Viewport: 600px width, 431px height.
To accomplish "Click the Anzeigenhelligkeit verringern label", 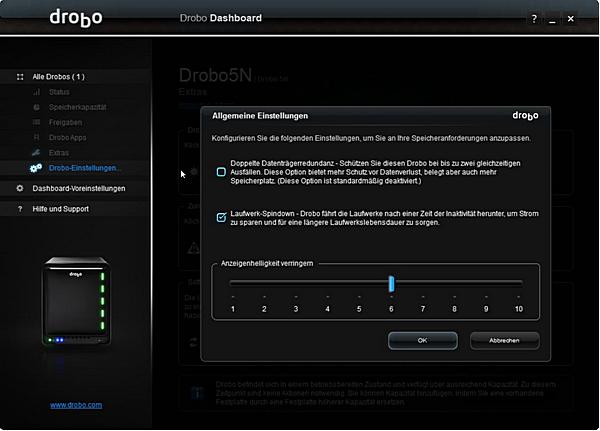I will coord(267,263).
